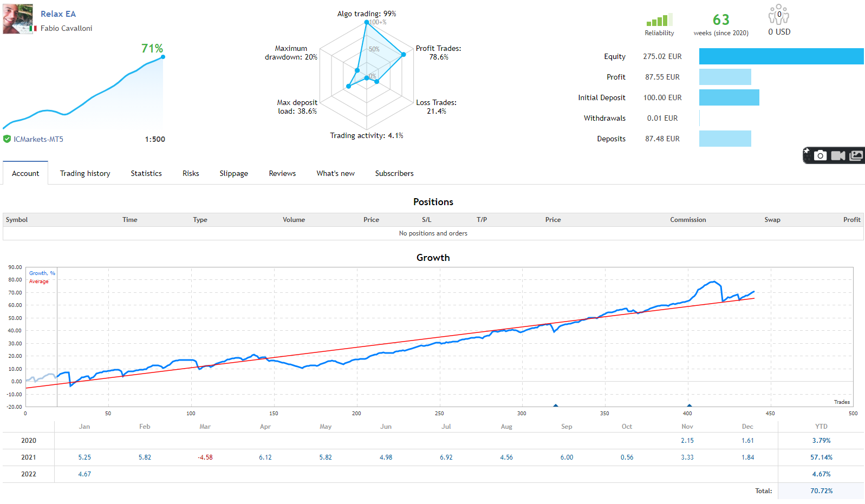Screen dimensions: 865x504
Task: Click the 'Maximum drawdown: 20%' label
Action: (x=291, y=53)
